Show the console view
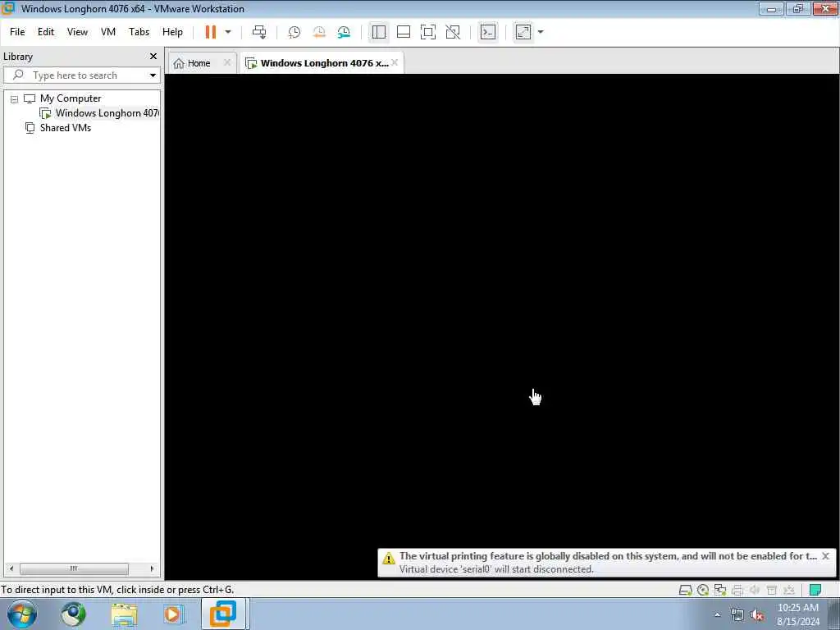The image size is (840, 630). [488, 32]
